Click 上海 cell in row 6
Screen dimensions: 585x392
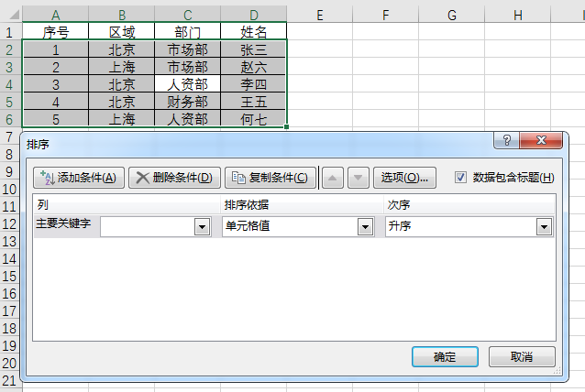coord(122,119)
